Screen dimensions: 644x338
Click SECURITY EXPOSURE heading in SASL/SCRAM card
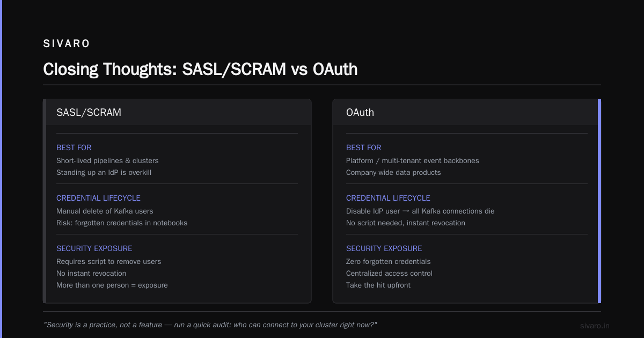tap(94, 248)
